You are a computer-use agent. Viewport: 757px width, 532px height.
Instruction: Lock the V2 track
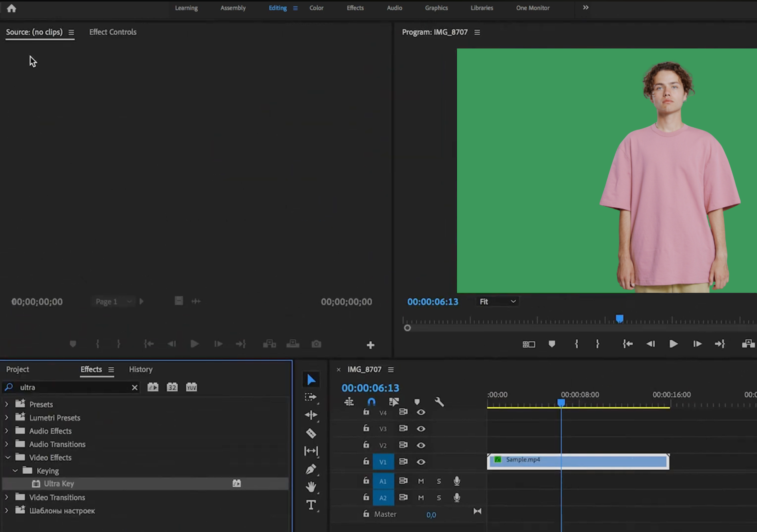[x=366, y=445]
